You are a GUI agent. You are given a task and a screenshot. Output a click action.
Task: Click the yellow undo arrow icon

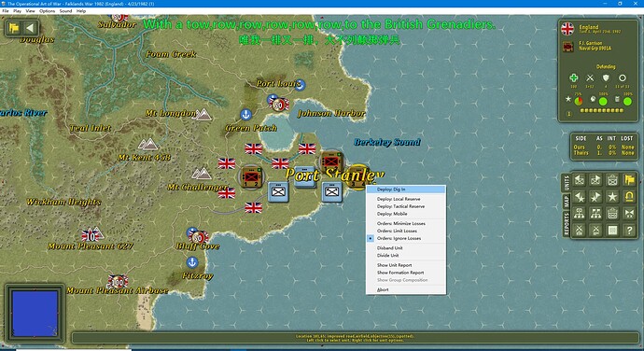(629, 197)
